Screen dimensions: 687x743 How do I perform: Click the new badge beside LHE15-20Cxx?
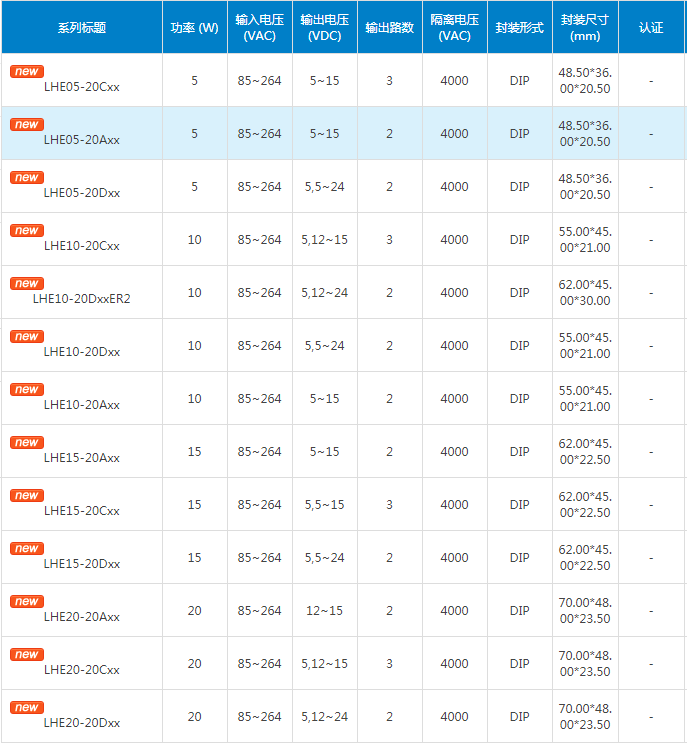[x=26, y=496]
